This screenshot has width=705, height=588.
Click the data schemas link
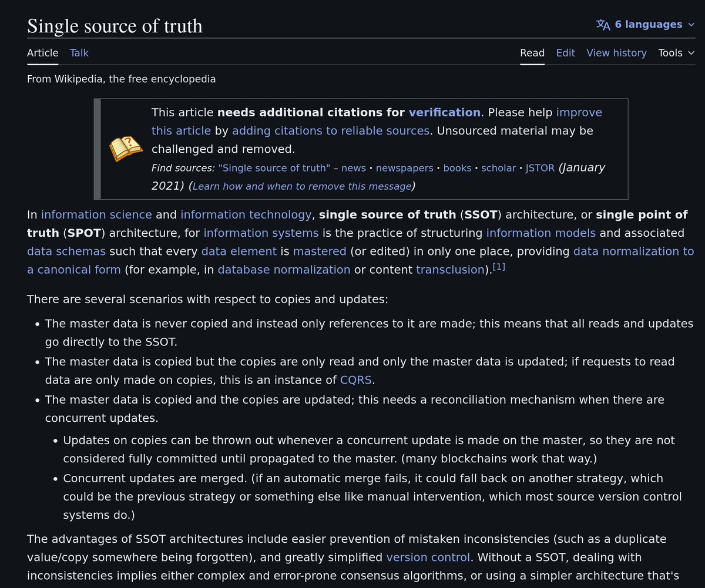[66, 251]
